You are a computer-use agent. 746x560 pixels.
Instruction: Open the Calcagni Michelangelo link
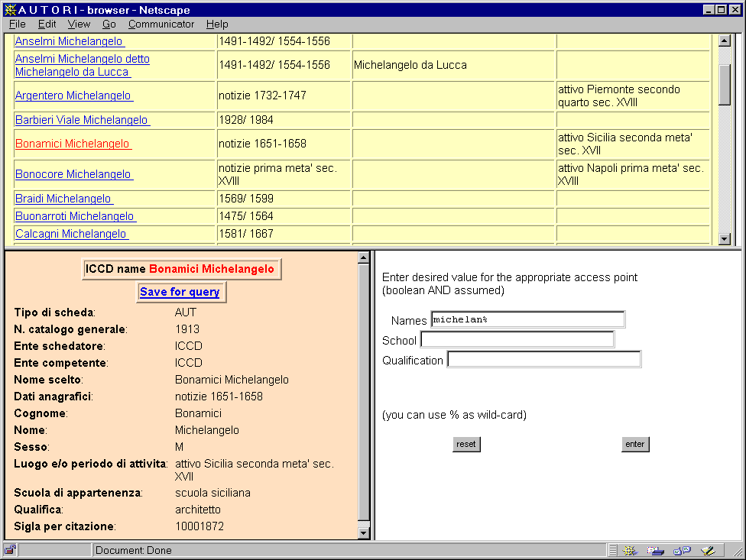coord(72,234)
